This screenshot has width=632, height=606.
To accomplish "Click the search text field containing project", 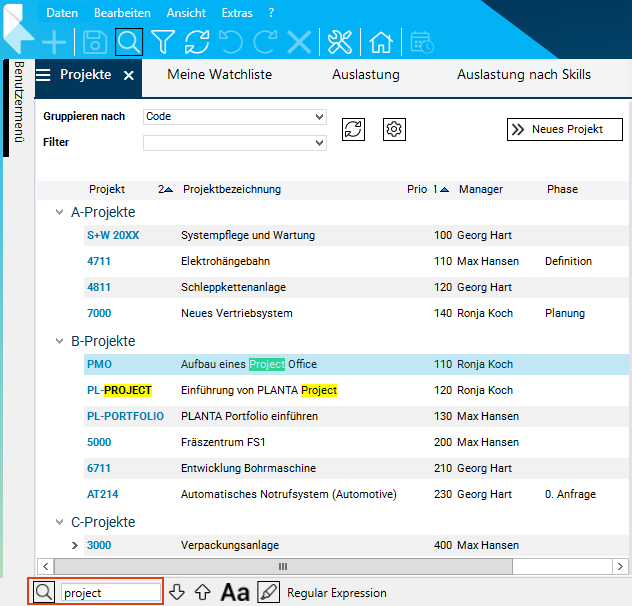I will tap(110, 592).
